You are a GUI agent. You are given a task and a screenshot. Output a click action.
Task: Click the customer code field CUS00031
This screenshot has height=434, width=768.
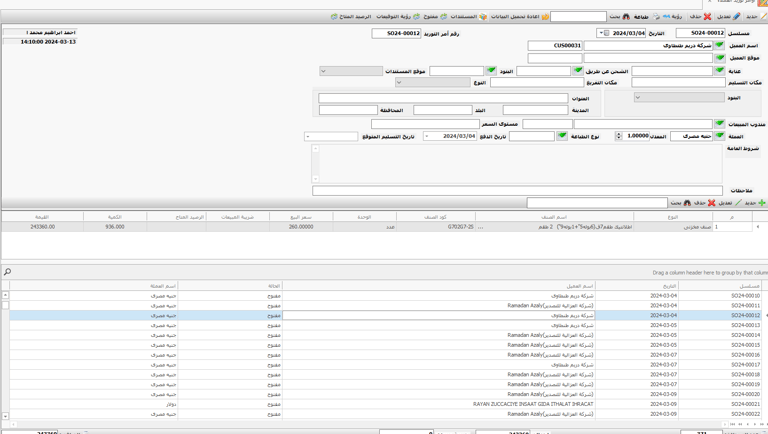tap(555, 46)
